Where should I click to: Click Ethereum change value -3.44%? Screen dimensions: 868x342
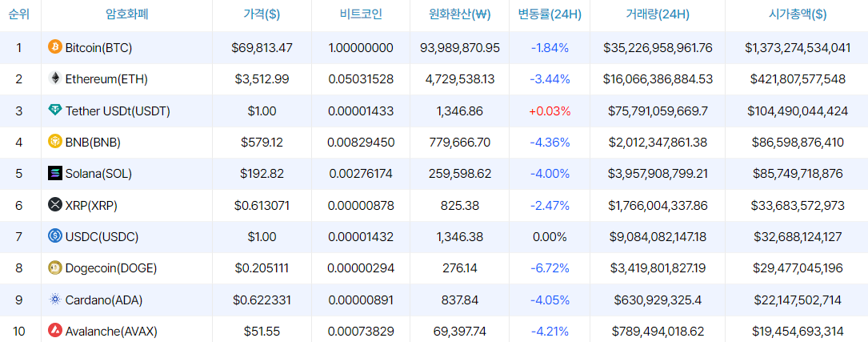click(550, 79)
